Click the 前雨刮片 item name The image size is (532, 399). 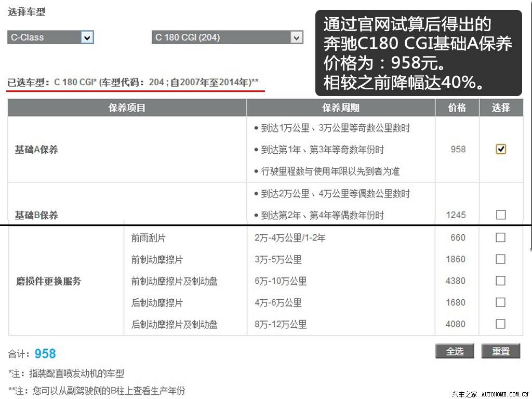click(x=148, y=238)
